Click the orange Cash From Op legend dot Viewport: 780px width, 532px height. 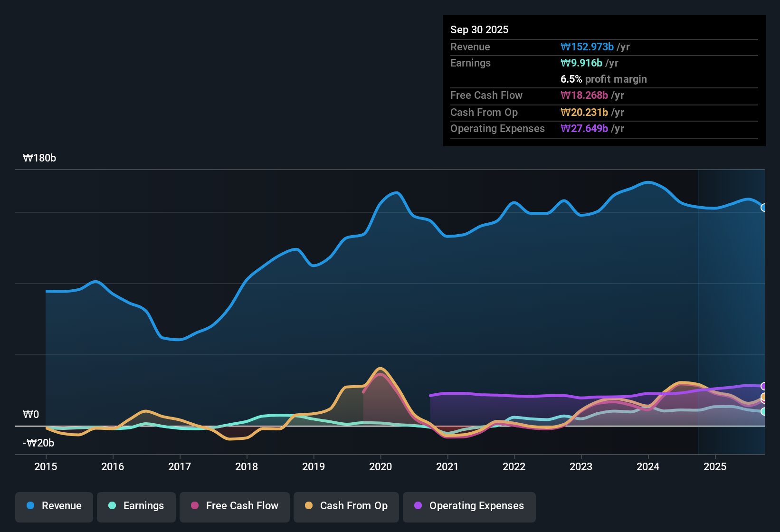(309, 506)
